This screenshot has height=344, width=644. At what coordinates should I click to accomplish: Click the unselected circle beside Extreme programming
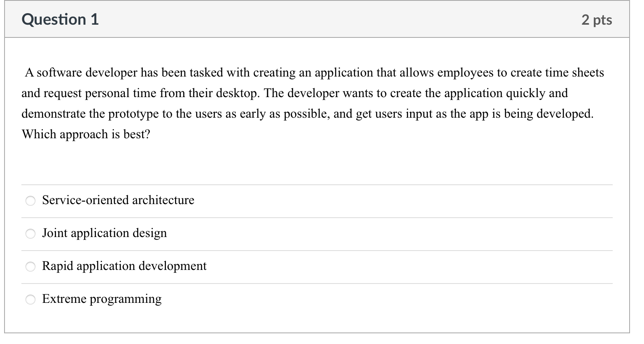tap(30, 300)
